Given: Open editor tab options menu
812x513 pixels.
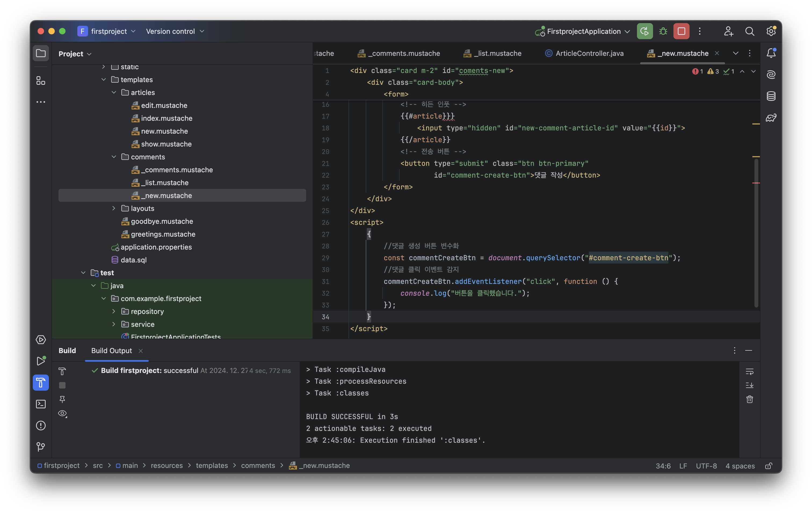Looking at the screenshot, I should pos(750,53).
